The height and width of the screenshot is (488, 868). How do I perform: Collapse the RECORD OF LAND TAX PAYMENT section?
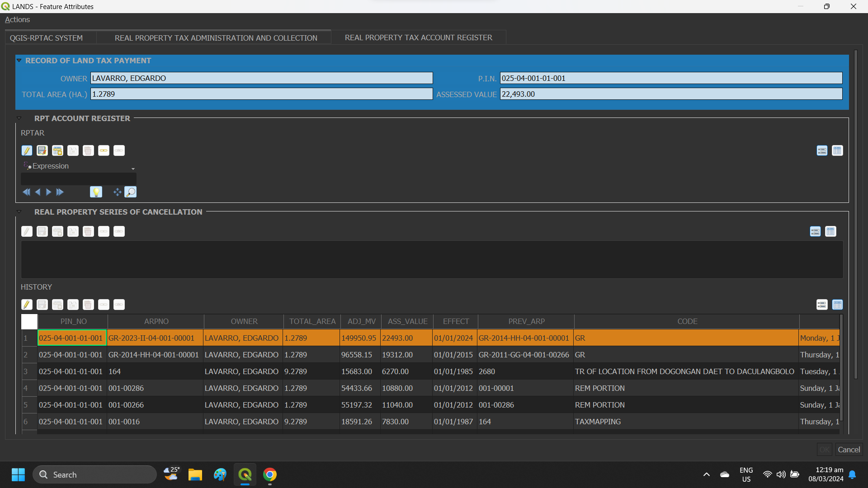tap(19, 60)
